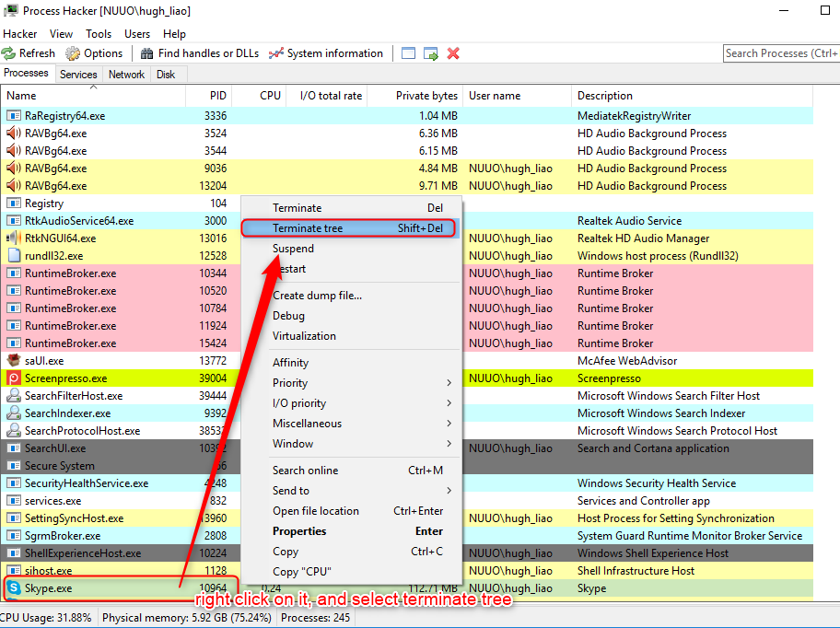Image resolution: width=840 pixels, height=628 pixels.
Task: Select the Skype.exe process icon
Action: coord(14,587)
